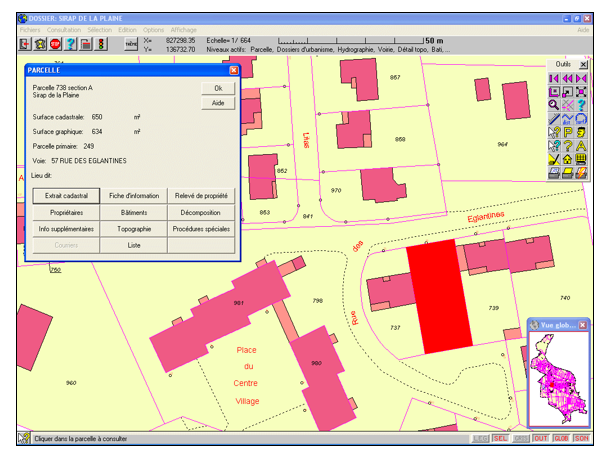Toggle the OUT status bar indicator
607x460 pixels.
(540, 438)
